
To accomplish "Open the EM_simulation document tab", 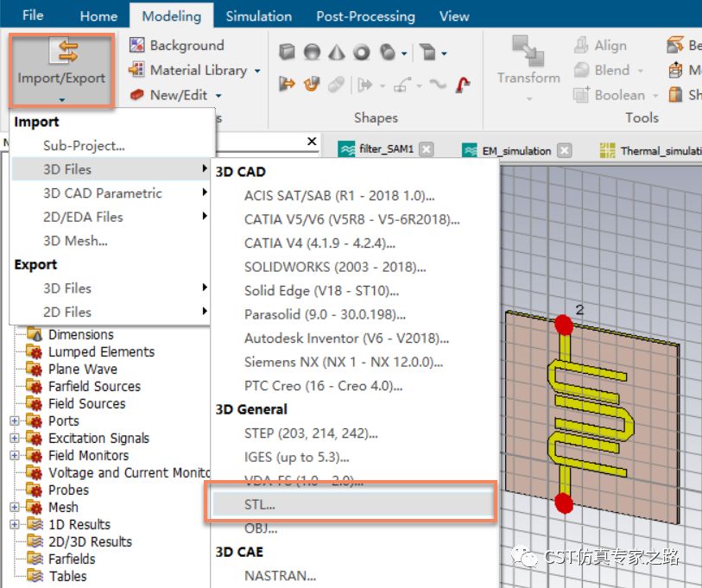I will (516, 150).
